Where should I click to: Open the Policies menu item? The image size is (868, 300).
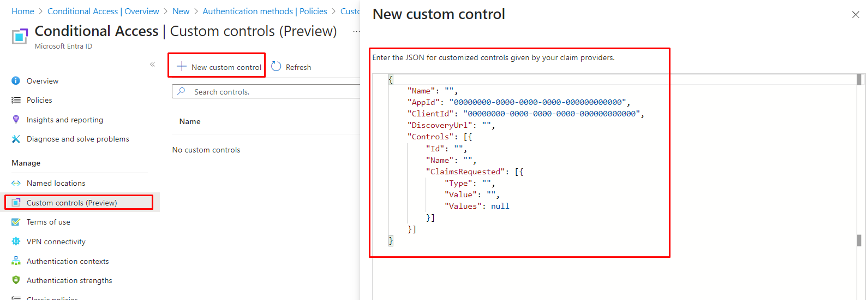pyautogui.click(x=39, y=101)
